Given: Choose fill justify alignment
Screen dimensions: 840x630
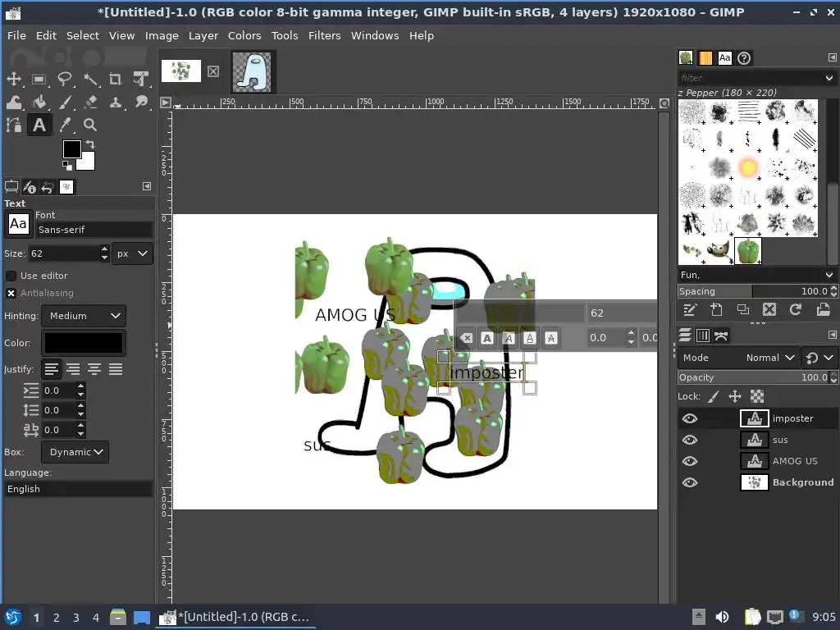Looking at the screenshot, I should click(116, 369).
